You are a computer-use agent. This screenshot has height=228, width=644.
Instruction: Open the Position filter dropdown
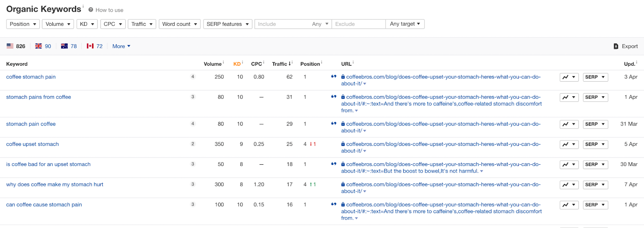click(x=23, y=24)
